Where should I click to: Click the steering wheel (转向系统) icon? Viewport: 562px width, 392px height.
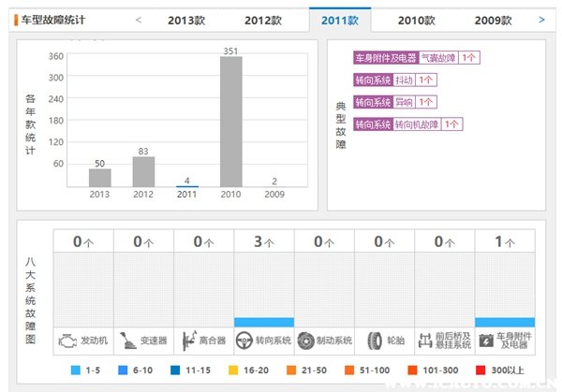[x=245, y=341]
